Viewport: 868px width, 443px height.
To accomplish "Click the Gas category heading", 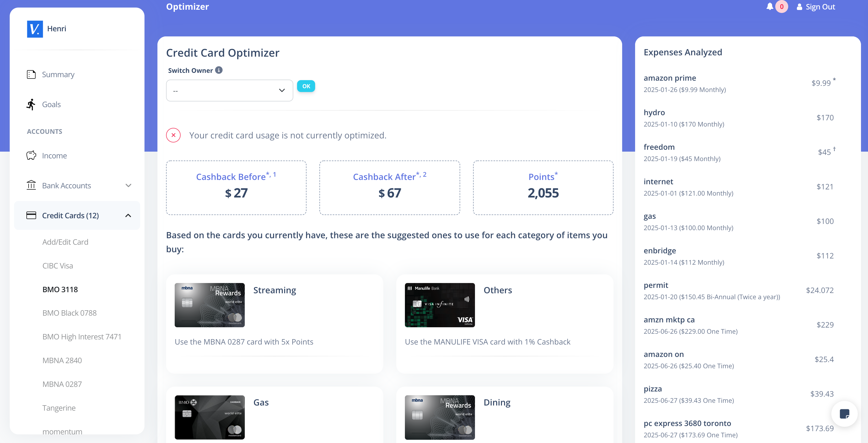I will [261, 402].
